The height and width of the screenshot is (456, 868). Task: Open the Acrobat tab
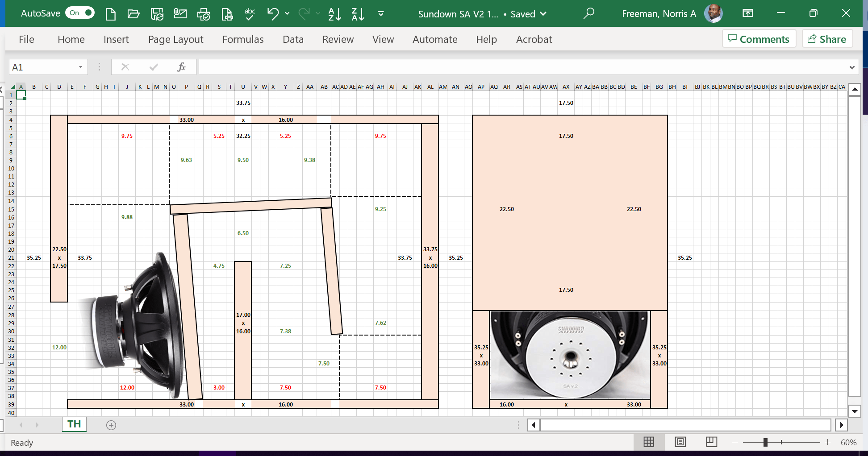[x=534, y=39]
